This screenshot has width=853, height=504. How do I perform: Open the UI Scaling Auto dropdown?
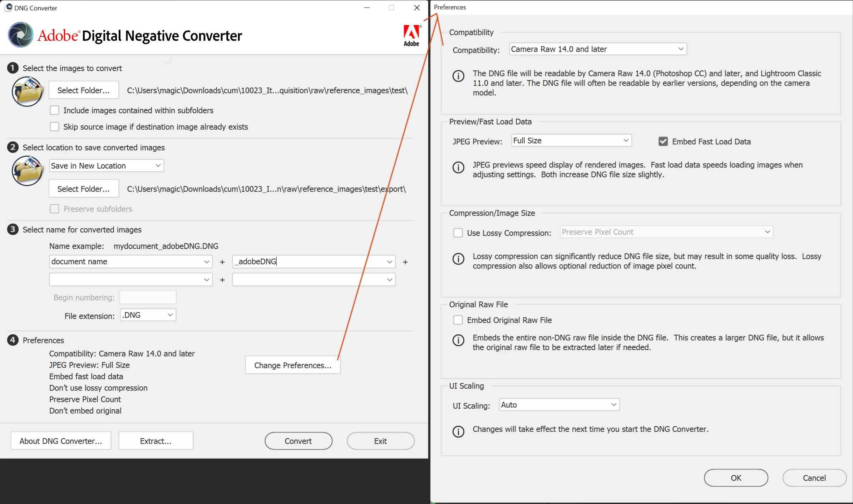[x=559, y=405]
